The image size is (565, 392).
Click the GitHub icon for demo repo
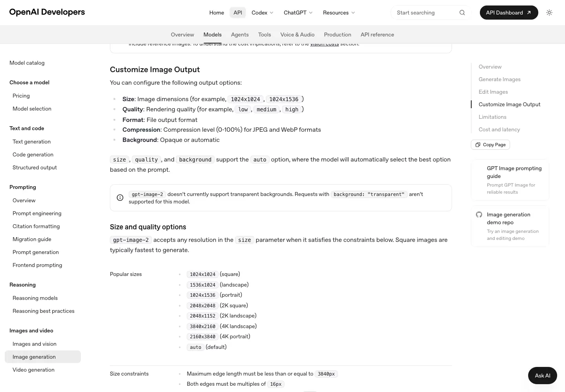pos(479,214)
